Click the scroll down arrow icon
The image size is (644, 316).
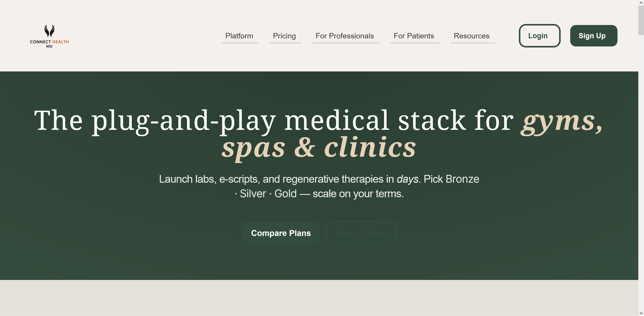pyautogui.click(x=641, y=313)
